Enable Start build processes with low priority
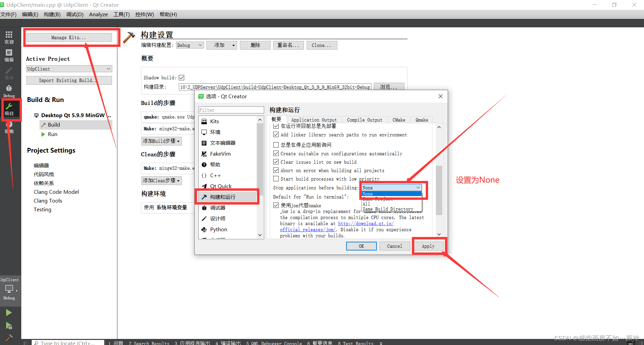Image resolution: width=644 pixels, height=345 pixels. pyautogui.click(x=276, y=179)
